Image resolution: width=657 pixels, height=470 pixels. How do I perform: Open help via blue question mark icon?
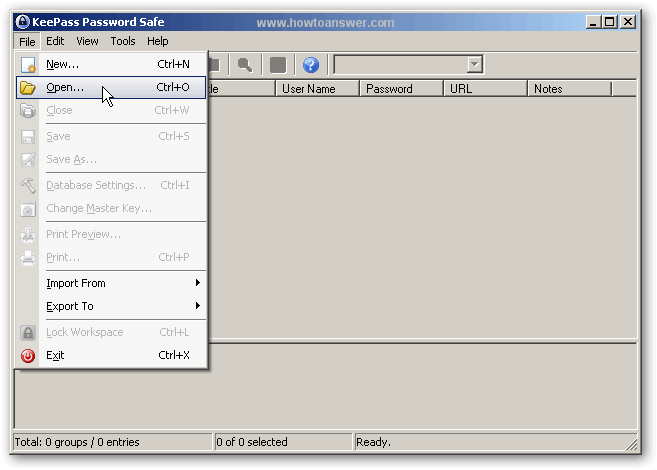pyautogui.click(x=311, y=65)
